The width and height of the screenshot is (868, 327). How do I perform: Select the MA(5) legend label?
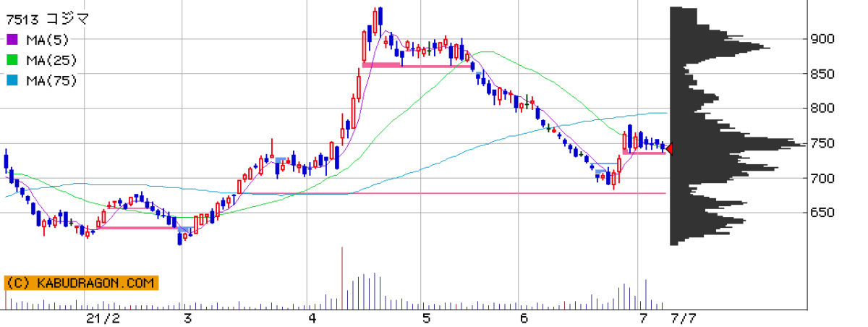pos(48,39)
